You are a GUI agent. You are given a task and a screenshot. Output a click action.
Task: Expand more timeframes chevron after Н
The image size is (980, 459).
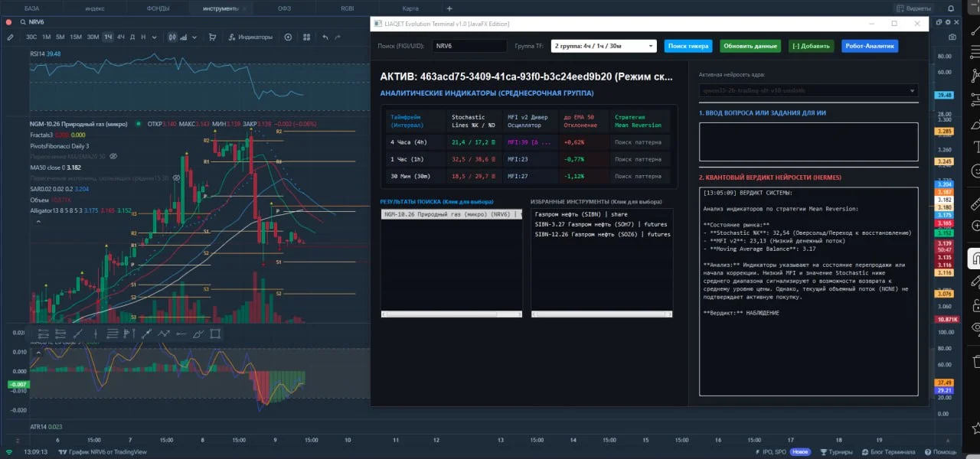pyautogui.click(x=155, y=37)
